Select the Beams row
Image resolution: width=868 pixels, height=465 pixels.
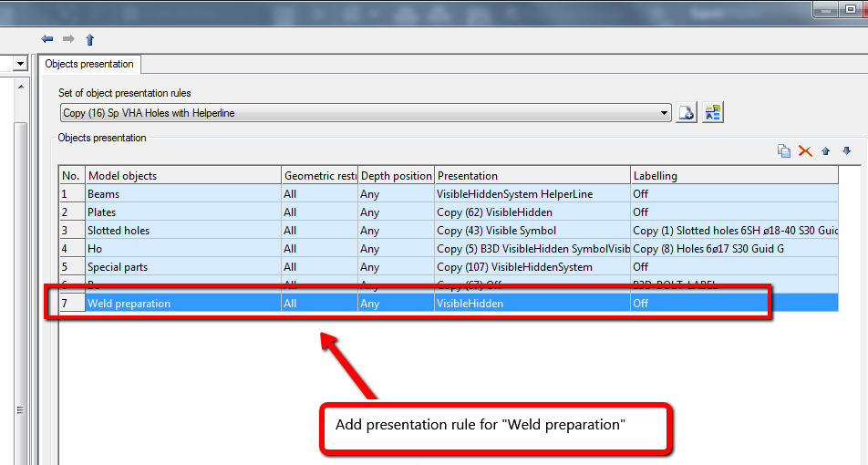[449, 193]
